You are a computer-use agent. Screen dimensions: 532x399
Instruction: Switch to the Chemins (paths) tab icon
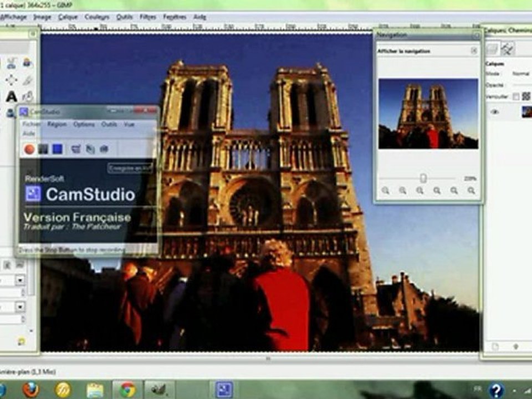coord(508,49)
